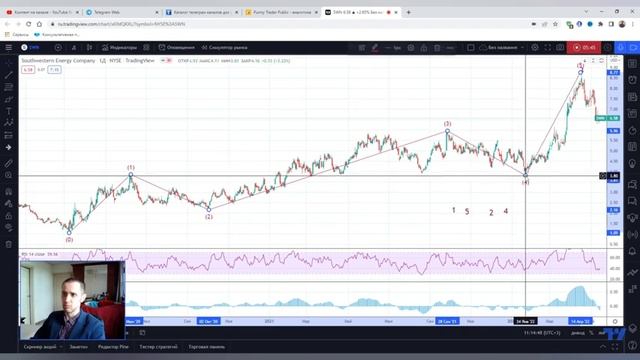Open Оповещения (Alerts) button
Screen dimensions: 640x360
(x=177, y=48)
